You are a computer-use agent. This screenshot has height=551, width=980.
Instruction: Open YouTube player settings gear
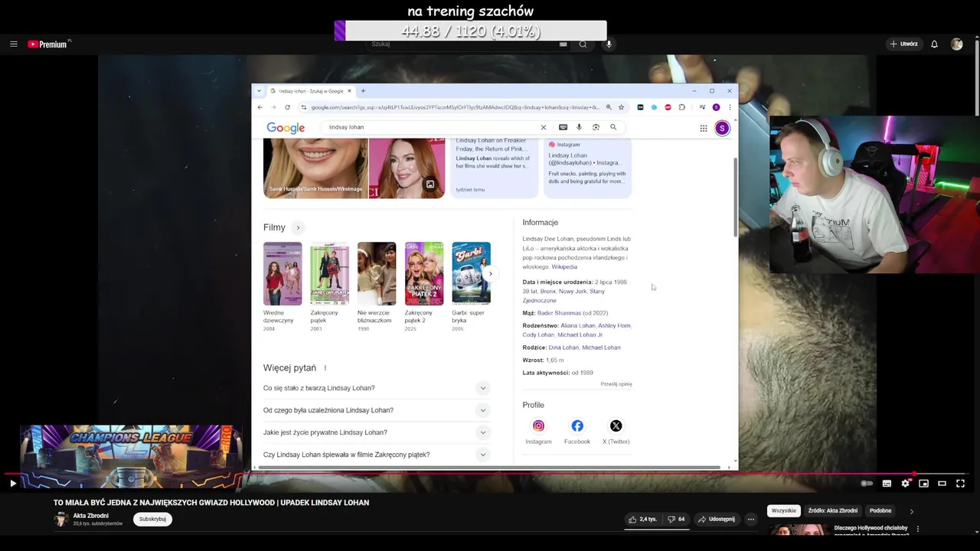905,484
